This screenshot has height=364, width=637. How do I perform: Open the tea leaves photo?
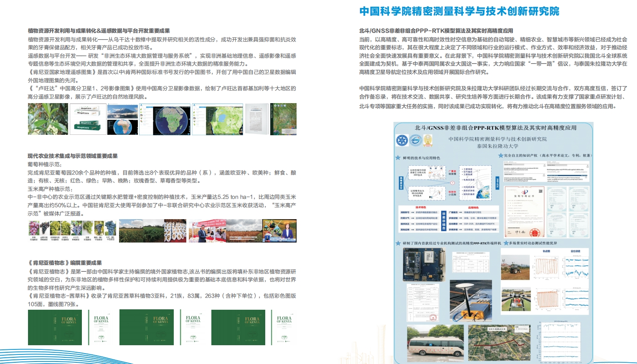coord(48,119)
